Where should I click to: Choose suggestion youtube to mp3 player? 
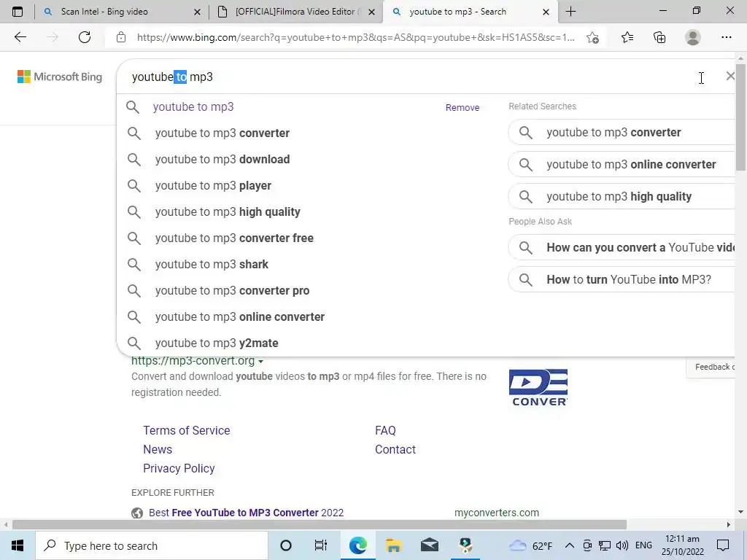click(x=305, y=185)
